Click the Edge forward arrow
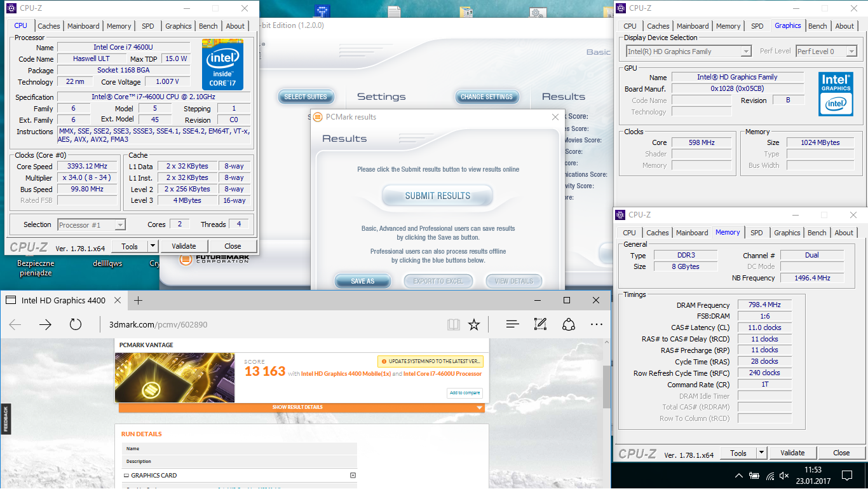The height and width of the screenshot is (489, 868). (45, 324)
